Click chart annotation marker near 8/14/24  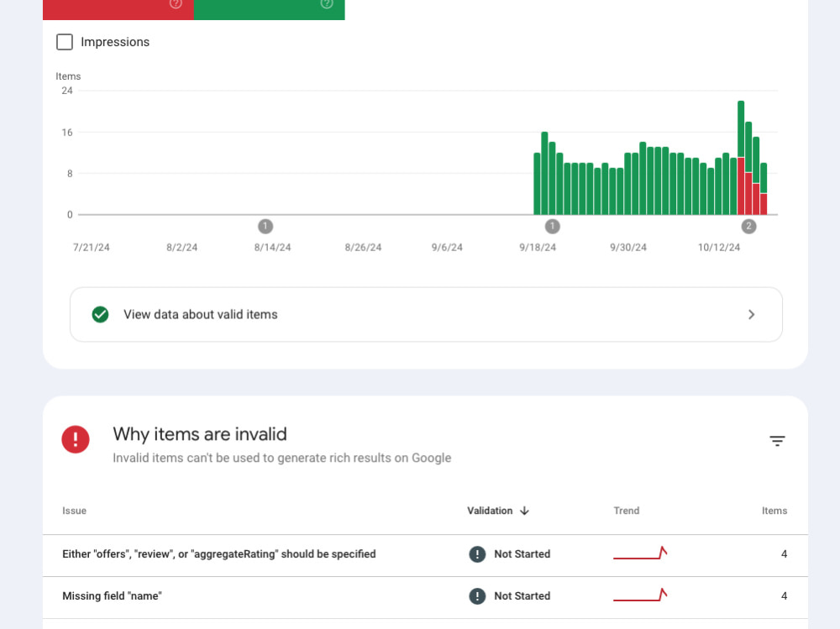265,226
